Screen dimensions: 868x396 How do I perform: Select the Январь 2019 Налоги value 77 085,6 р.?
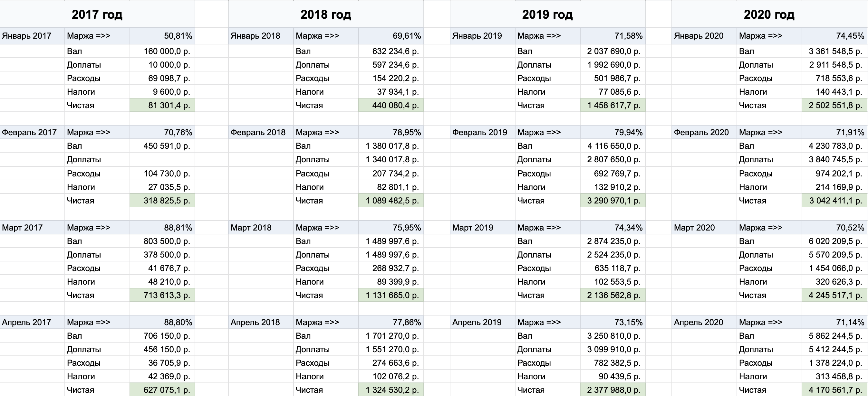click(x=612, y=91)
